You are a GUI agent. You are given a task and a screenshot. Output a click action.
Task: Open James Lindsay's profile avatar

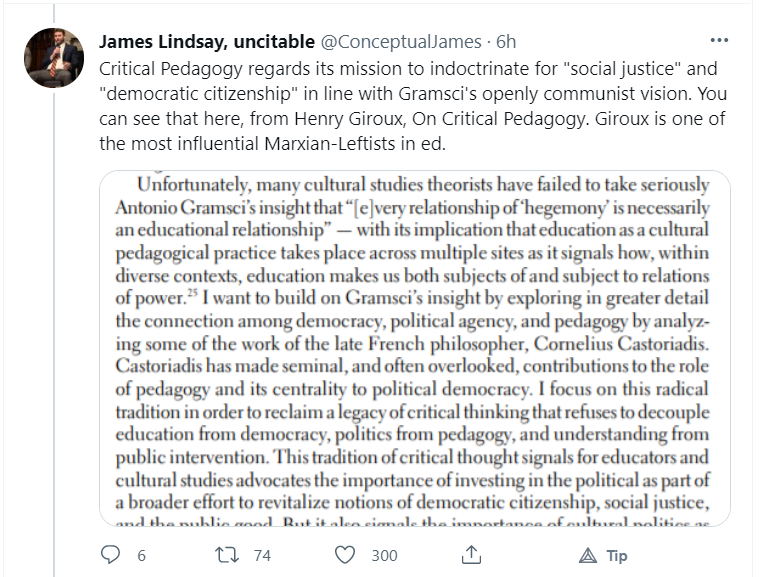pyautogui.click(x=53, y=59)
